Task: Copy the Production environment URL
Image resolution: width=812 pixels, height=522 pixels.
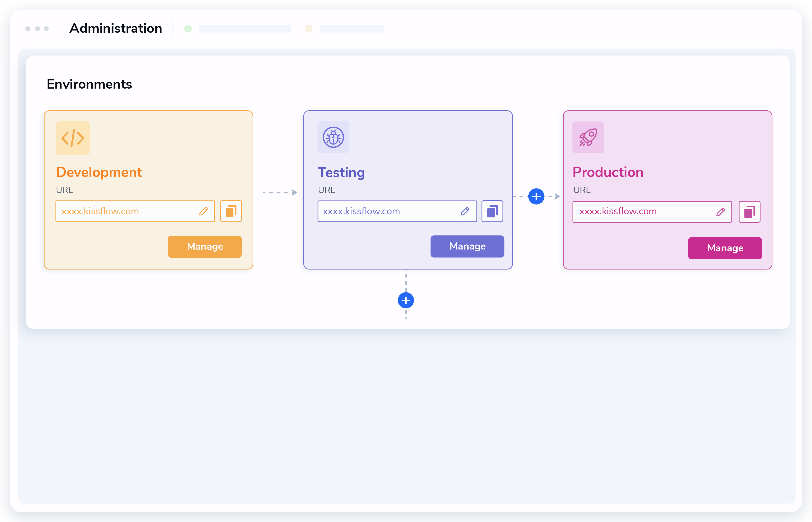Action: pyautogui.click(x=749, y=212)
